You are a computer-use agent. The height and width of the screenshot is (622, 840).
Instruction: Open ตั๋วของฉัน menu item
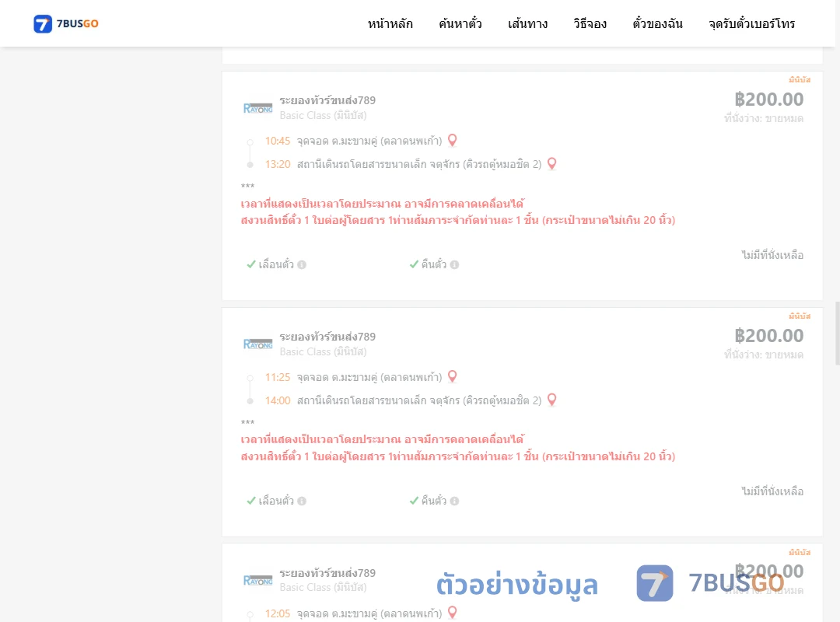coord(657,23)
